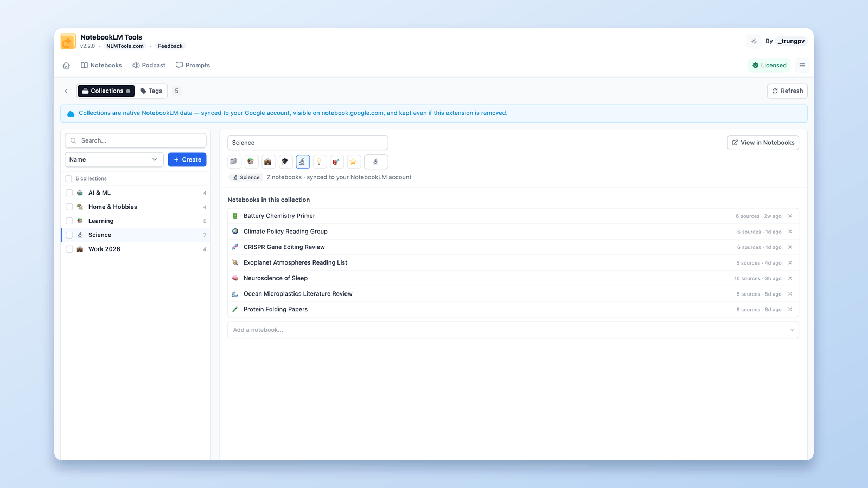The height and width of the screenshot is (488, 868).
Task: Click View in Notebooks button
Action: [x=763, y=143]
